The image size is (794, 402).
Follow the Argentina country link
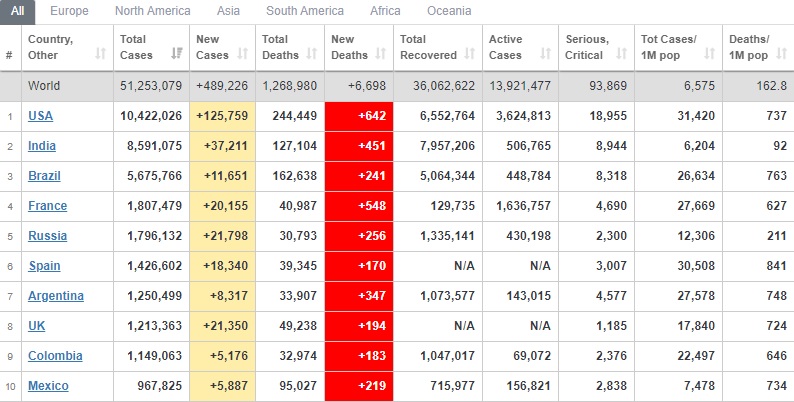(x=56, y=296)
